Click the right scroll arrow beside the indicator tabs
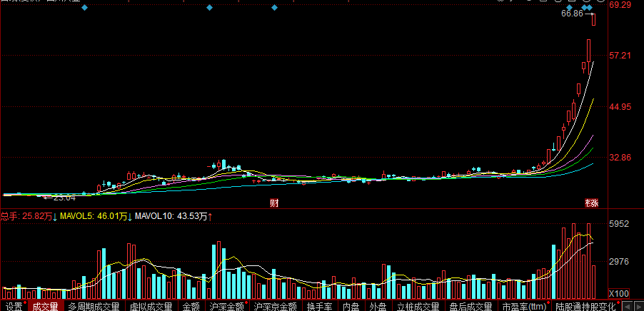 pyautogui.click(x=638, y=306)
